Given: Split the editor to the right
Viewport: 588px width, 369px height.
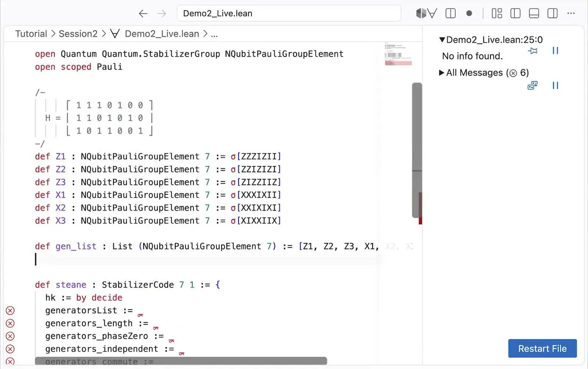Looking at the screenshot, I should pos(451,14).
